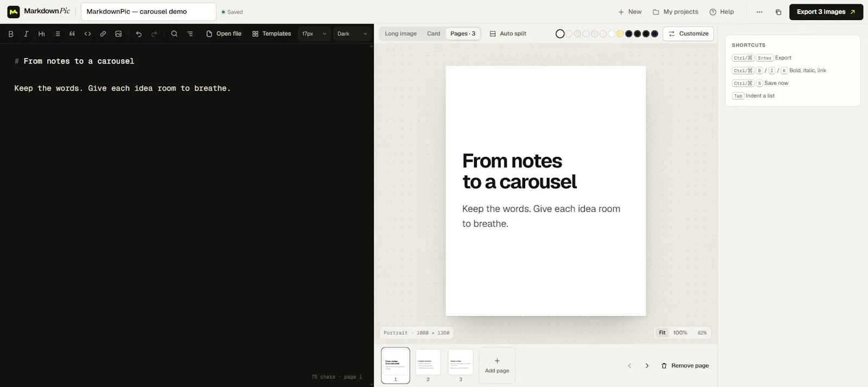Create a New project
This screenshot has width=868, height=387.
630,12
